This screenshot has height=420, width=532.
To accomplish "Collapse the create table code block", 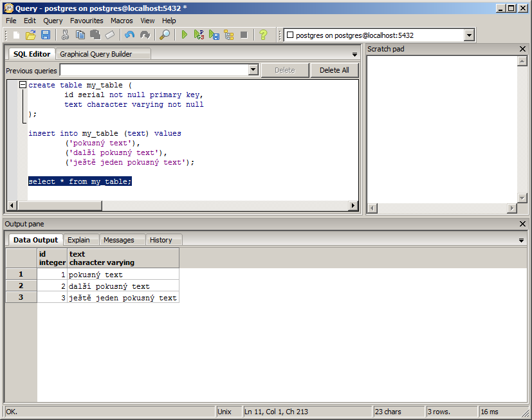I will (x=23, y=85).
